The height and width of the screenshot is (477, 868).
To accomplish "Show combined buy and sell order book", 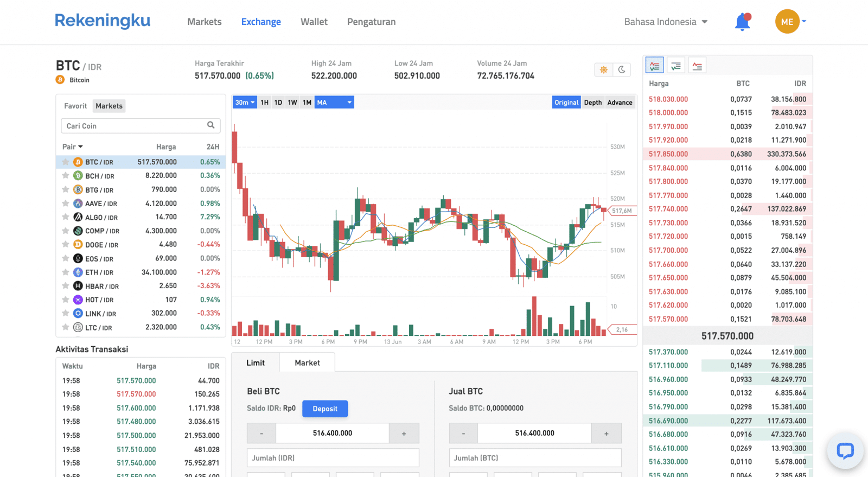I will click(x=655, y=66).
